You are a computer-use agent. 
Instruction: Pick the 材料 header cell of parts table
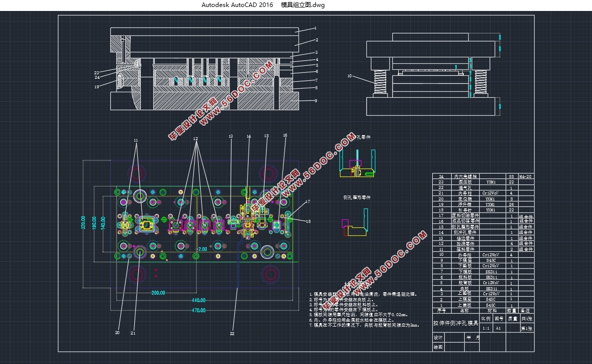(x=492, y=311)
